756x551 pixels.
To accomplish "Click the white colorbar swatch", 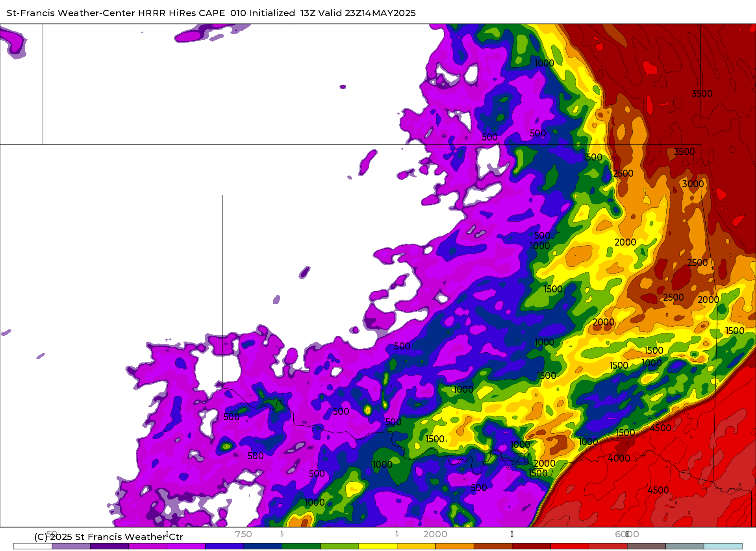I will (x=33, y=546).
